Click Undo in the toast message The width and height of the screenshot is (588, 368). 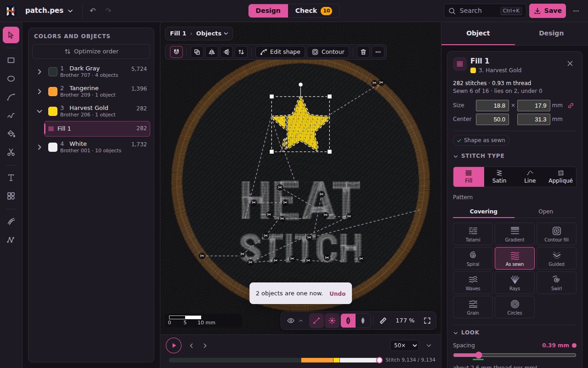point(337,293)
